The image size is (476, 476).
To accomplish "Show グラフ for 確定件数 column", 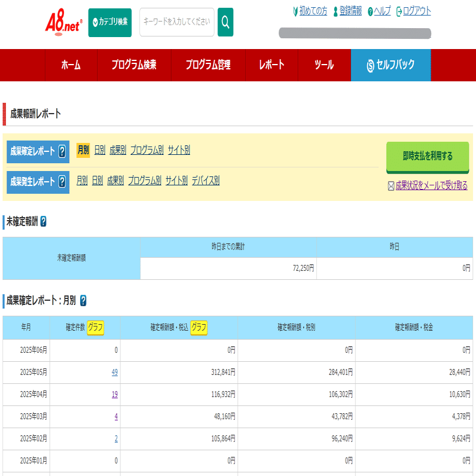I will [x=95, y=328].
